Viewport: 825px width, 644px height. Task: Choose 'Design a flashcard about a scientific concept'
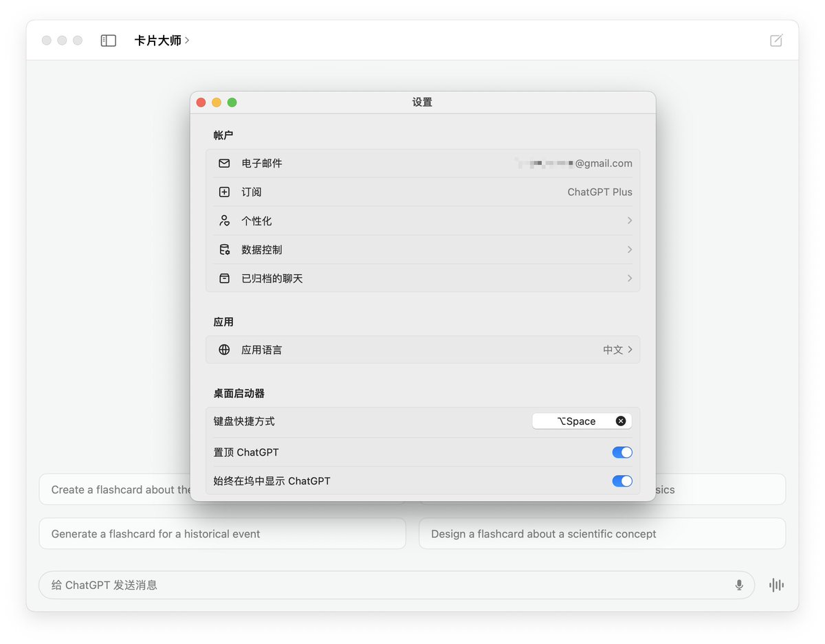click(x=602, y=533)
